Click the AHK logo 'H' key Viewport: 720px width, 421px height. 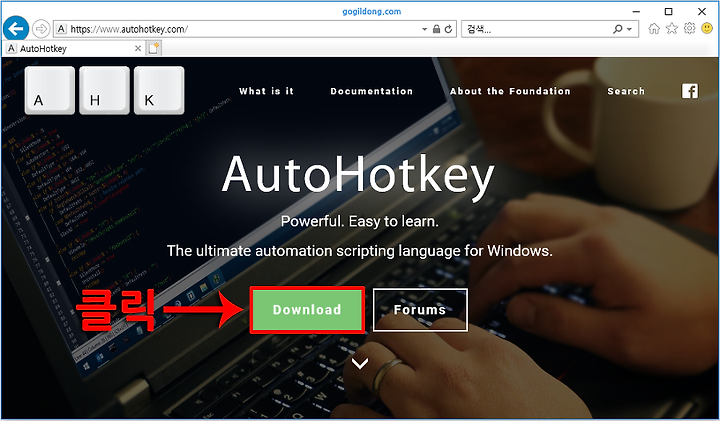tap(104, 90)
